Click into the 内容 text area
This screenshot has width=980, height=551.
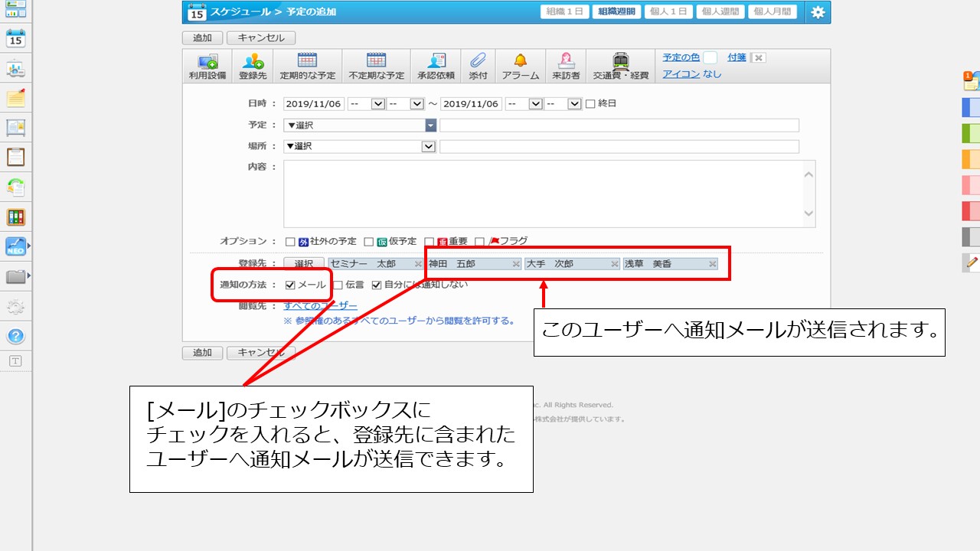tap(542, 193)
